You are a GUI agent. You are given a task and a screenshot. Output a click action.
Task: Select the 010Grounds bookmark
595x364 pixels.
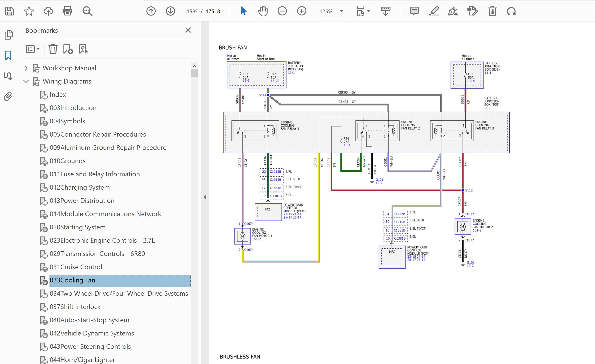click(x=67, y=161)
